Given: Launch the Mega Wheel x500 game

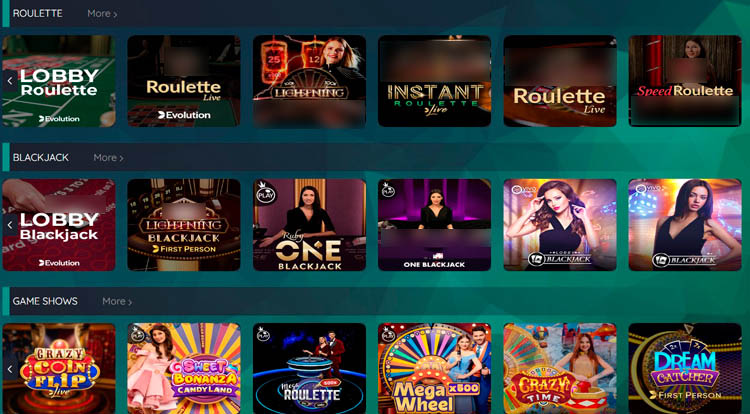Looking at the screenshot, I should point(435,369).
